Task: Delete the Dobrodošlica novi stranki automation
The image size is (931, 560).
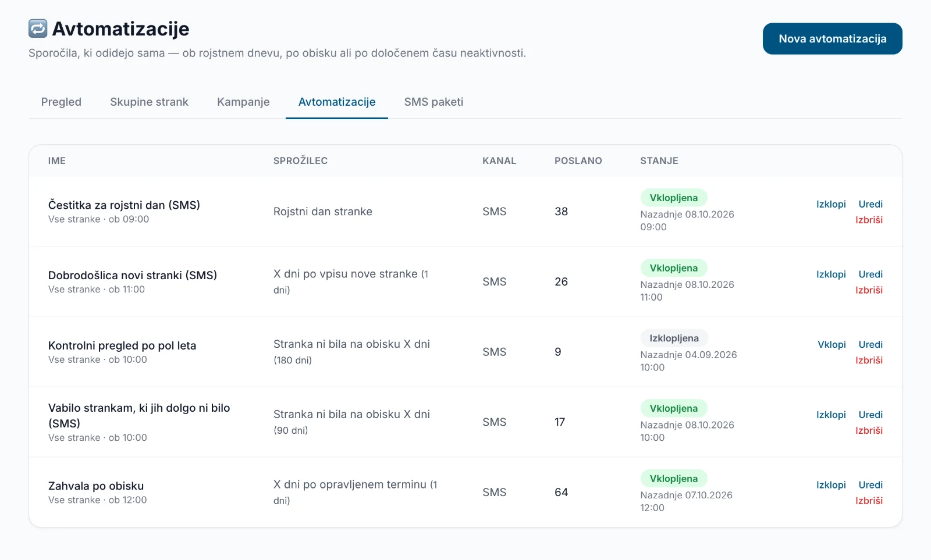Action: (x=869, y=290)
